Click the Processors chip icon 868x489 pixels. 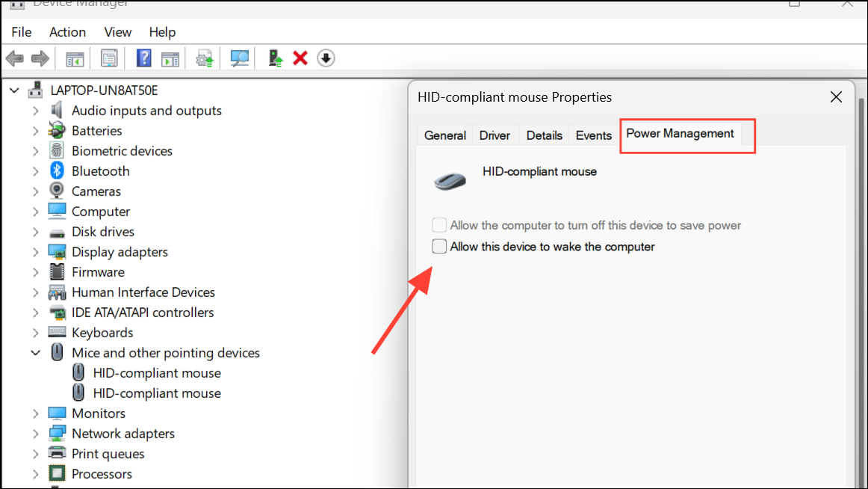57,473
